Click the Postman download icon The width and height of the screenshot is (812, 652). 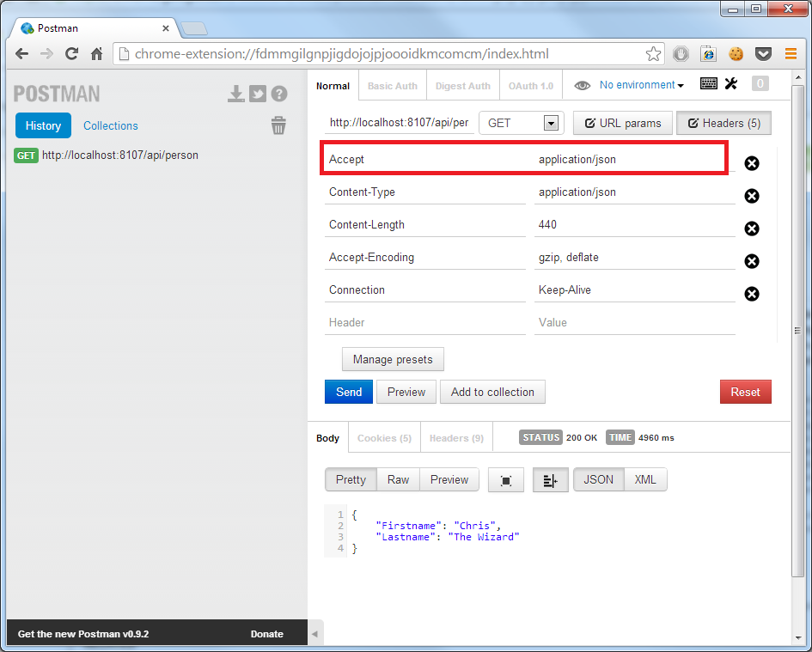pos(236,94)
